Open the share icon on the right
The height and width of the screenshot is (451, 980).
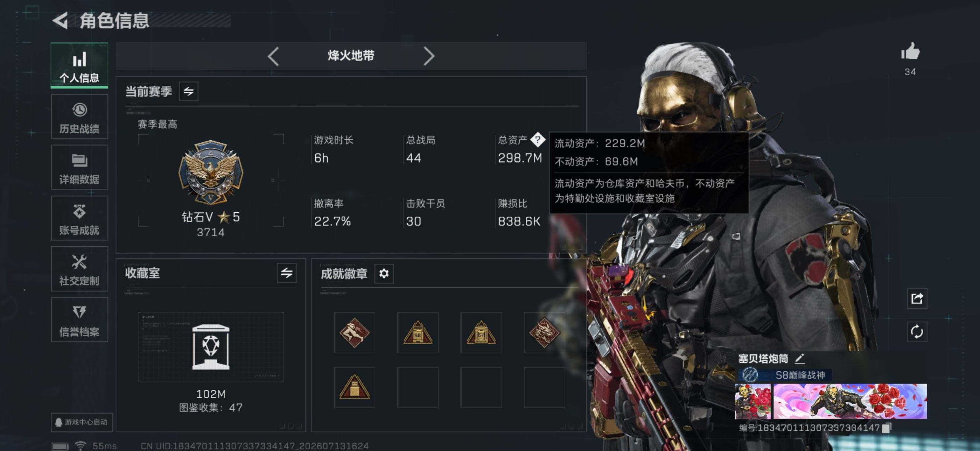click(917, 298)
